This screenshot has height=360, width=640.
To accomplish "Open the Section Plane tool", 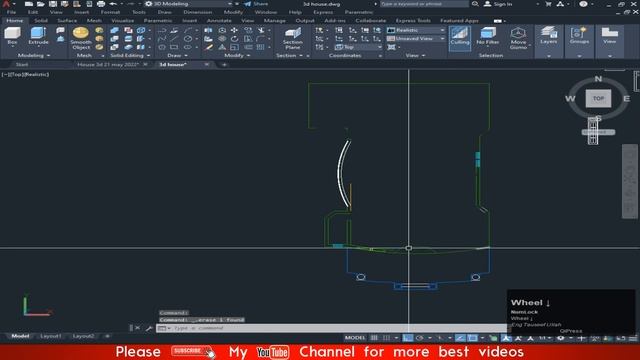I will tap(293, 38).
